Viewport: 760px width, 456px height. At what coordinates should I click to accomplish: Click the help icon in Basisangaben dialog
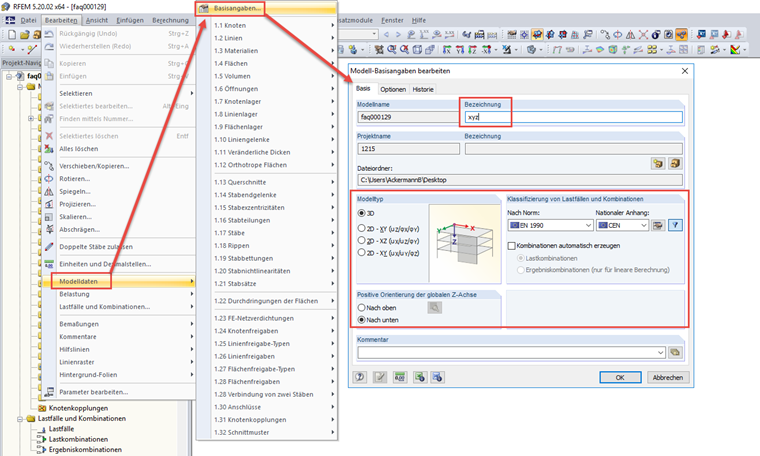coord(360,377)
